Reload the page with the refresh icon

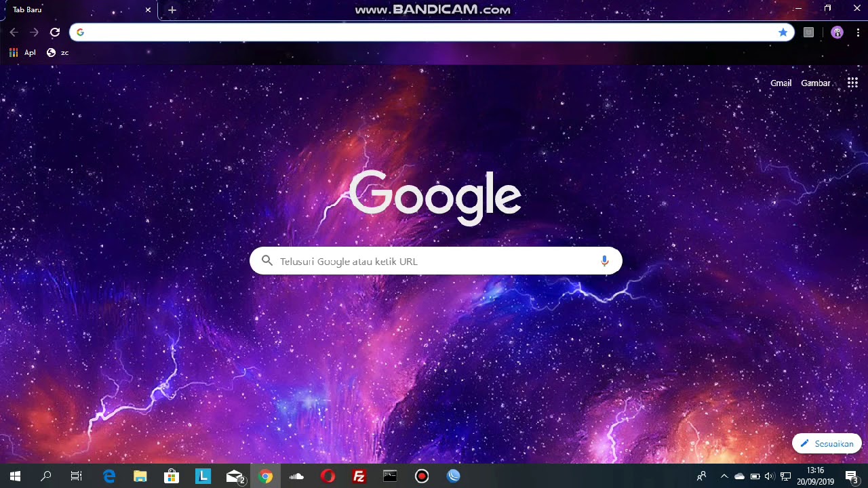[55, 32]
